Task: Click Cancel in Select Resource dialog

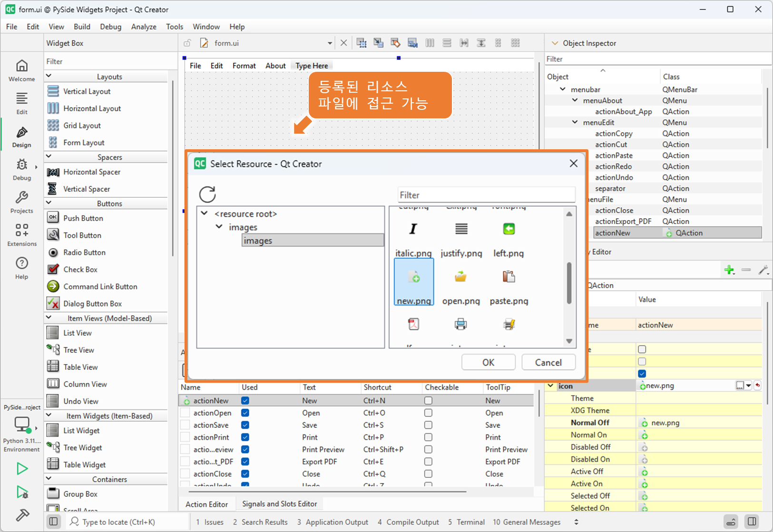Action: 548,362
